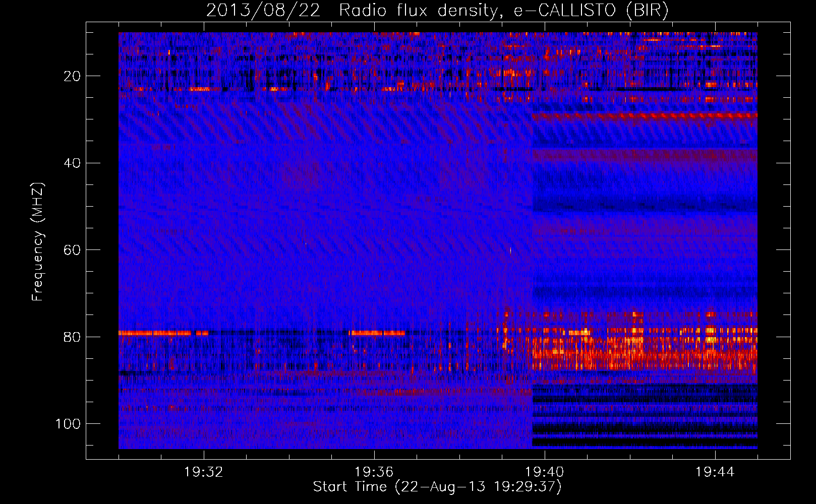Click the time tick label "19:32"
The width and height of the screenshot is (816, 504).
204,472
